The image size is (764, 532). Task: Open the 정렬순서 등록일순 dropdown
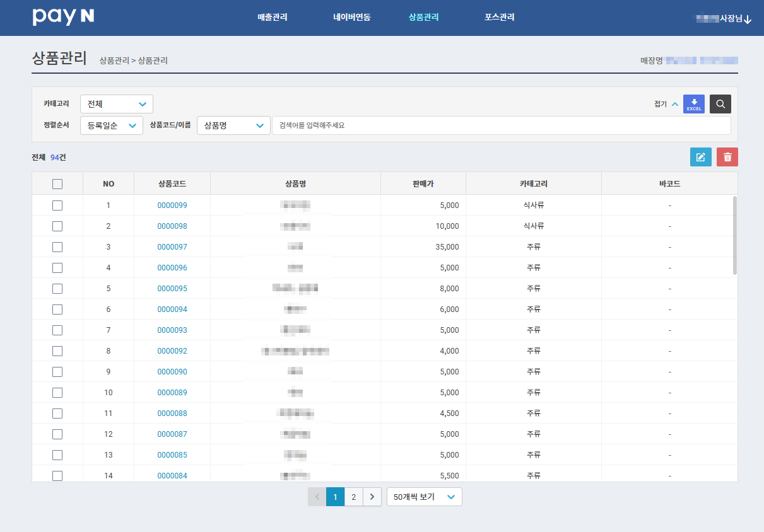click(x=112, y=125)
